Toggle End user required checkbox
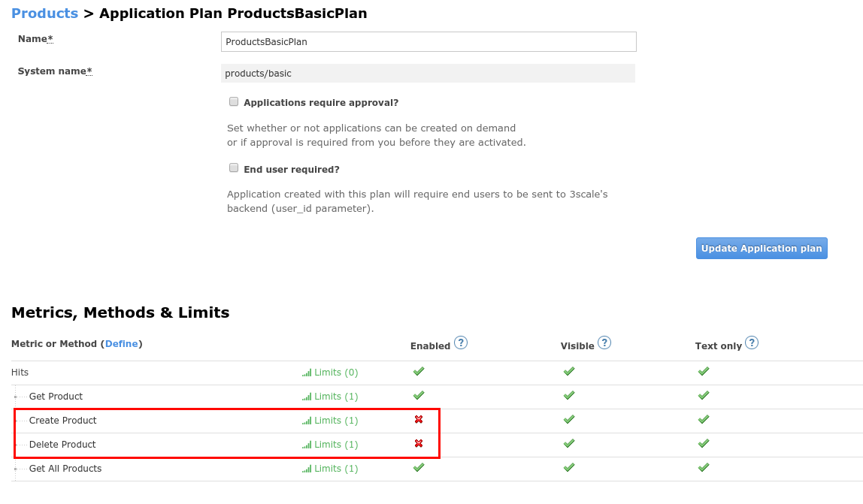The width and height of the screenshot is (863, 504). pos(234,168)
